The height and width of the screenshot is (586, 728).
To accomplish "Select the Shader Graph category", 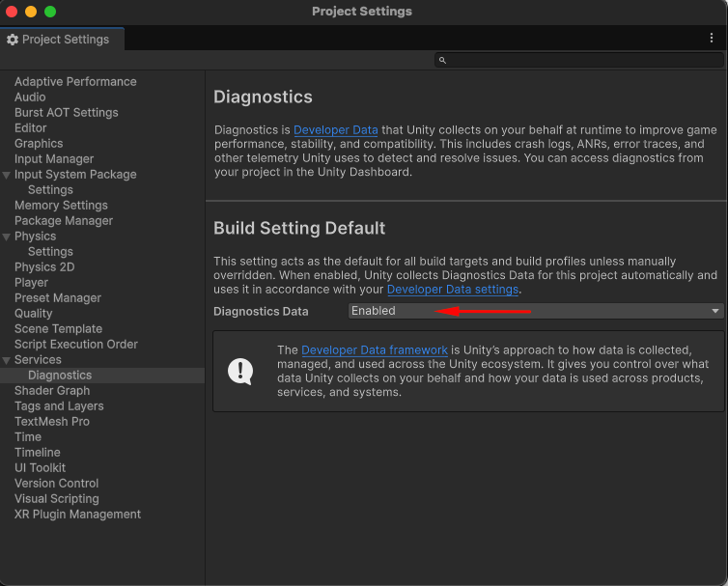I will (52, 391).
